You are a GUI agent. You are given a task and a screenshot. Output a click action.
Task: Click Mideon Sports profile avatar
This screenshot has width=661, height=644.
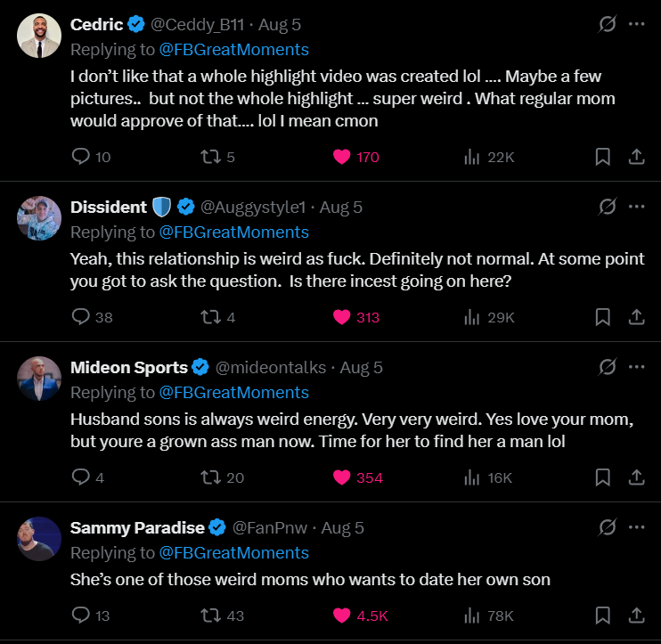click(39, 379)
